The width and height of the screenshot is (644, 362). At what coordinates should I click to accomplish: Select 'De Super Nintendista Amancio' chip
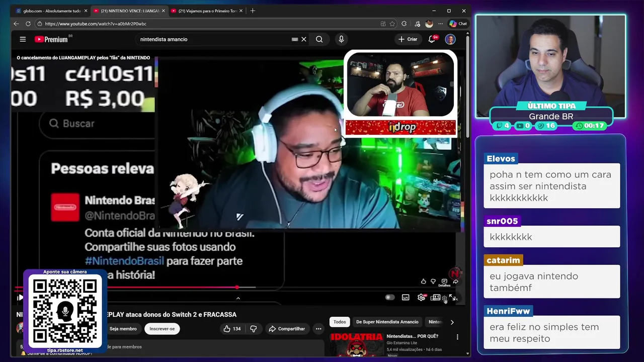pyautogui.click(x=387, y=322)
